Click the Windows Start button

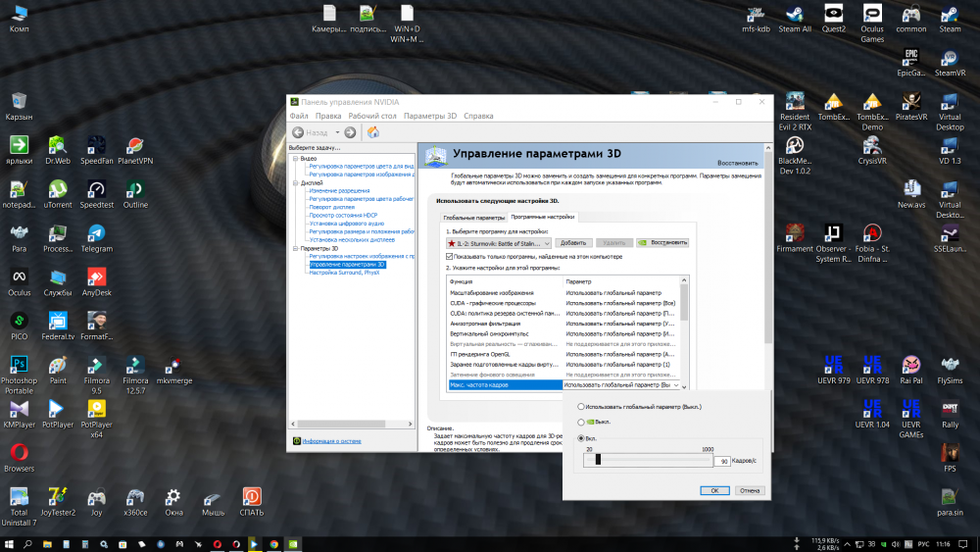(10, 543)
